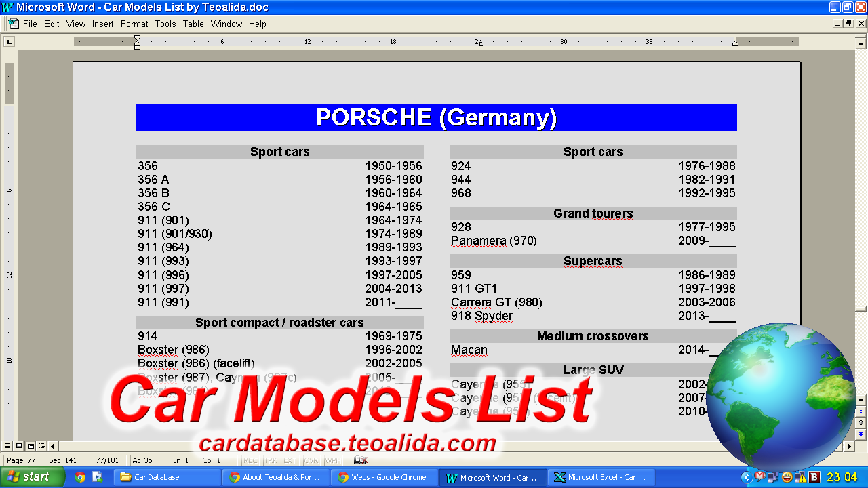Switch to Web Layout view button
Screen dimensions: 868x488
click(19, 446)
